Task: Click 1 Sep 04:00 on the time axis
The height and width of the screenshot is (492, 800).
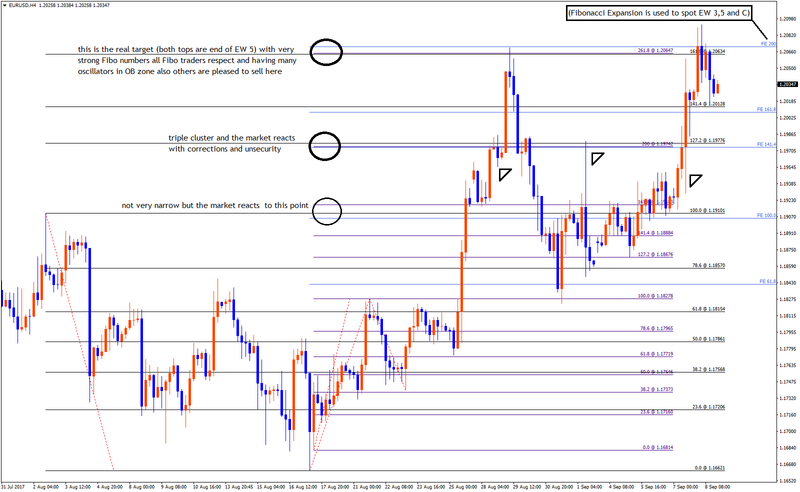Action: coord(589,487)
